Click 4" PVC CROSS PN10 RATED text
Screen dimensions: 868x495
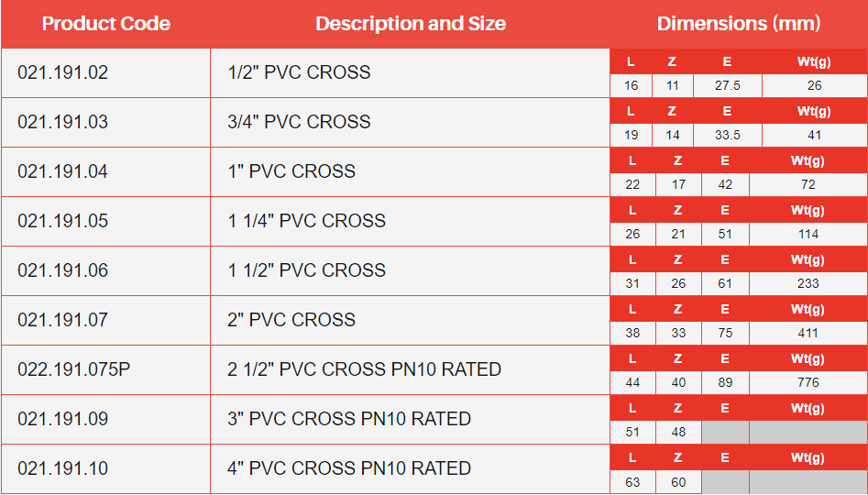click(349, 468)
